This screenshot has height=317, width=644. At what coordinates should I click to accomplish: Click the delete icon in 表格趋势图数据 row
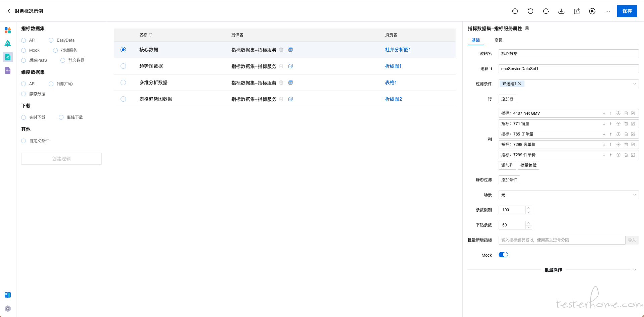pos(281,99)
